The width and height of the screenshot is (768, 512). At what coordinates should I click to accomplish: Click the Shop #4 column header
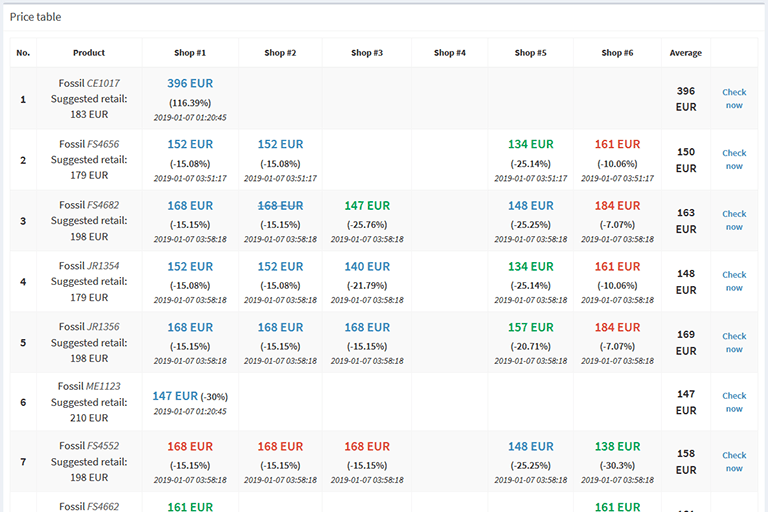click(450, 52)
